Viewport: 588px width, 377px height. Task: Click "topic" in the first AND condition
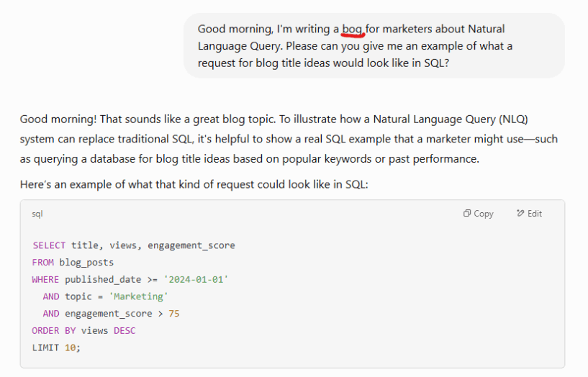(x=78, y=296)
